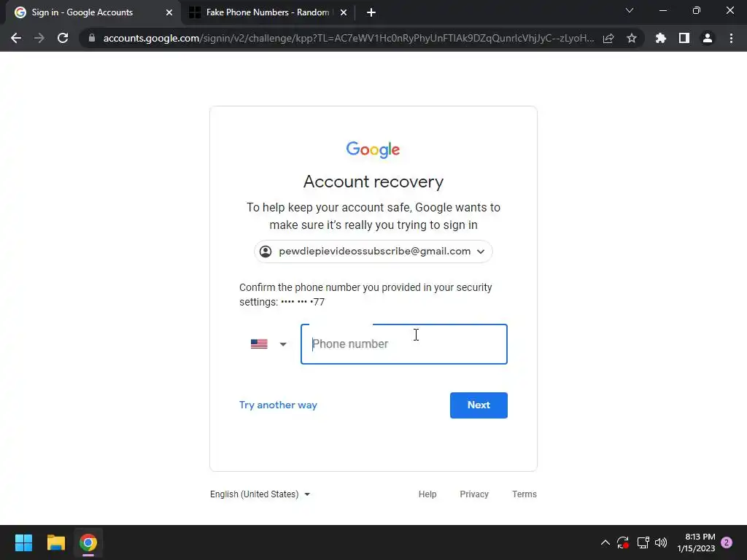This screenshot has height=560, width=747.
Task: Click the Google logo
Action: 373,149
